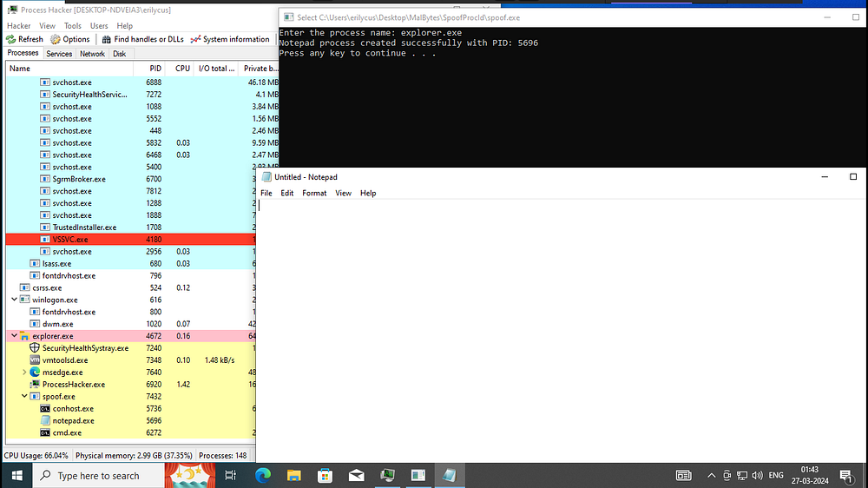Image resolution: width=868 pixels, height=488 pixels.
Task: Click the Refresh toolbar button
Action: [24, 39]
